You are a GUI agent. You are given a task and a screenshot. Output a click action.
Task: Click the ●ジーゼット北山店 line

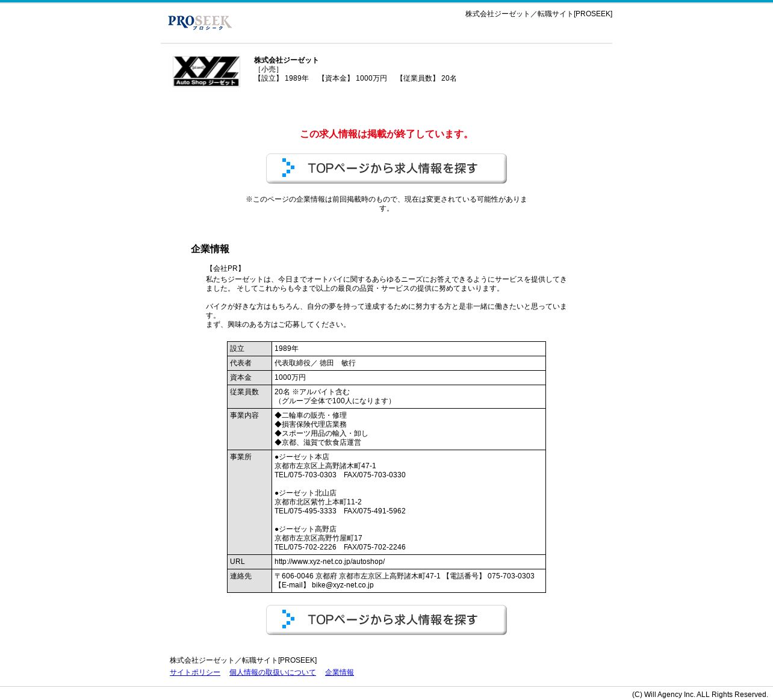(x=305, y=493)
